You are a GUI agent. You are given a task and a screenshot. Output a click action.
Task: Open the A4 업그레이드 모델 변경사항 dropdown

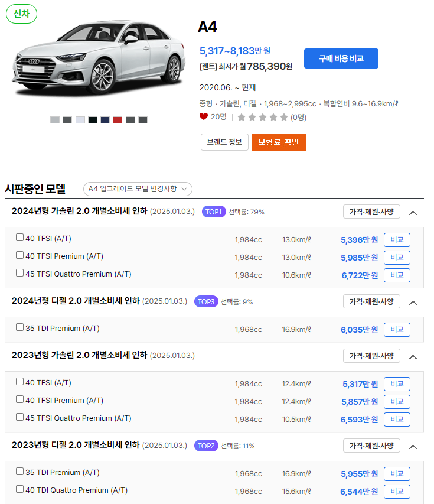pyautogui.click(x=138, y=188)
